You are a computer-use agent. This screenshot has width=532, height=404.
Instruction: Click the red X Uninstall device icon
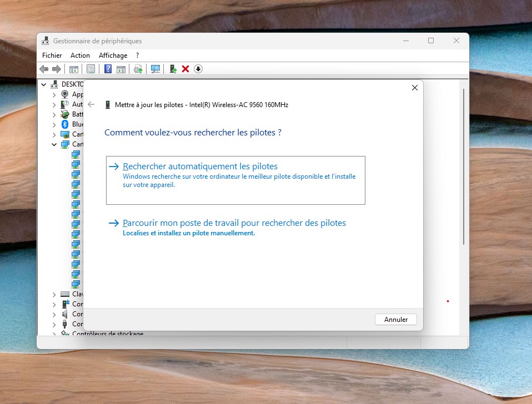pyautogui.click(x=185, y=69)
